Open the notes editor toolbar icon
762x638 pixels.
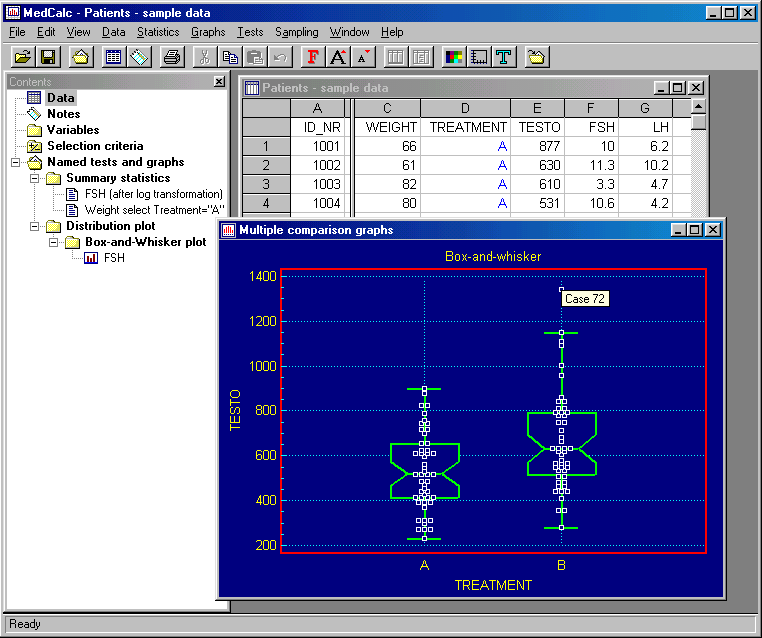tap(139, 57)
